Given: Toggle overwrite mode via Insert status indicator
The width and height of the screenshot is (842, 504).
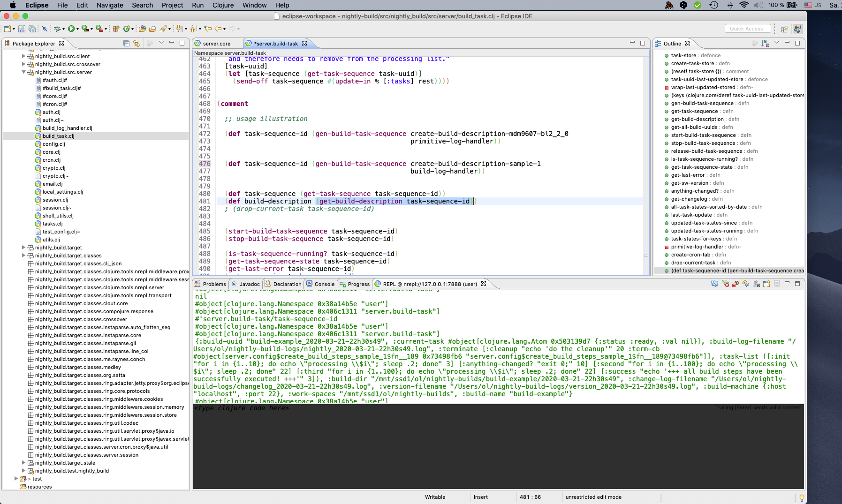Looking at the screenshot, I should pos(480,497).
